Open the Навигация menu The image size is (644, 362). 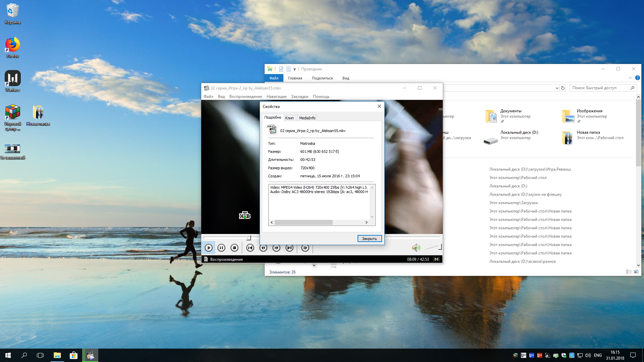point(276,97)
